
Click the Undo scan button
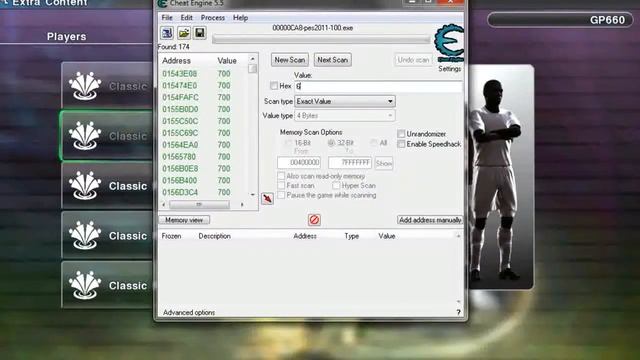[413, 60]
